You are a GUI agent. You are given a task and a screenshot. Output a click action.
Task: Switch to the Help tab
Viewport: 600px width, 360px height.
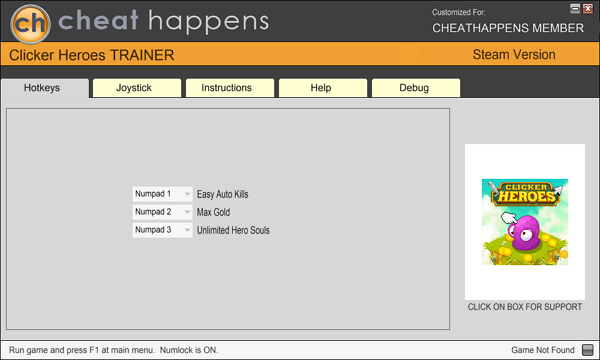(x=323, y=88)
